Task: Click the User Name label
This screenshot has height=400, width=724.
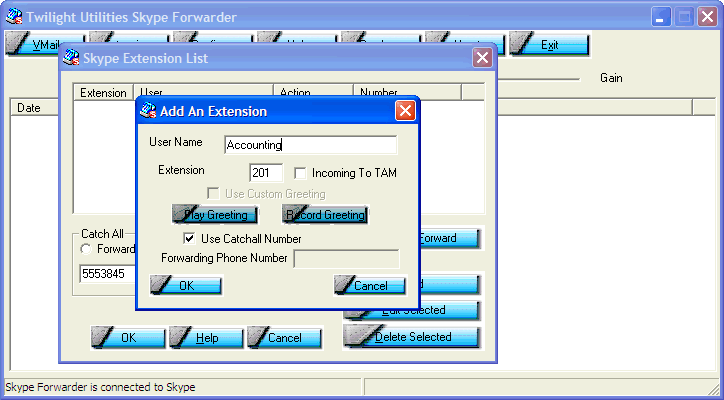Action: [x=175, y=142]
